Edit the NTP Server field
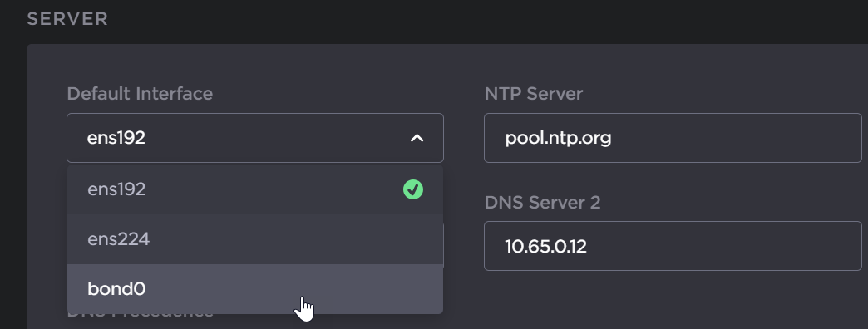Image resolution: width=868 pixels, height=329 pixels. [x=673, y=138]
